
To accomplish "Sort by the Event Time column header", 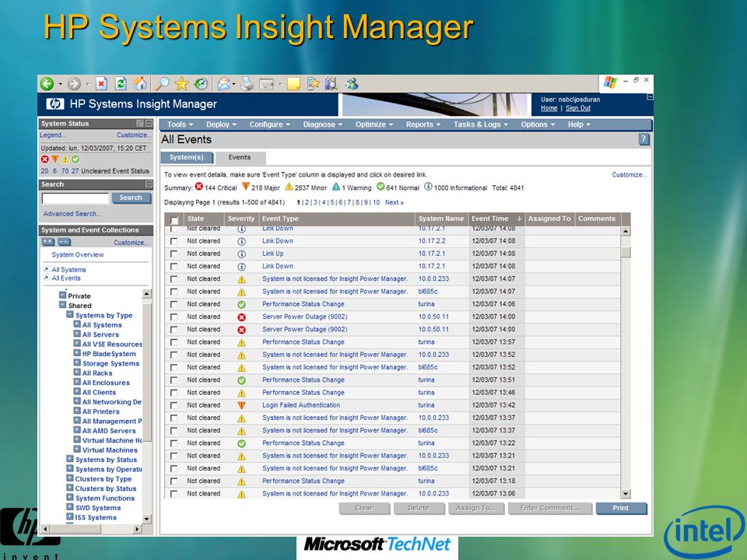I will tap(496, 219).
